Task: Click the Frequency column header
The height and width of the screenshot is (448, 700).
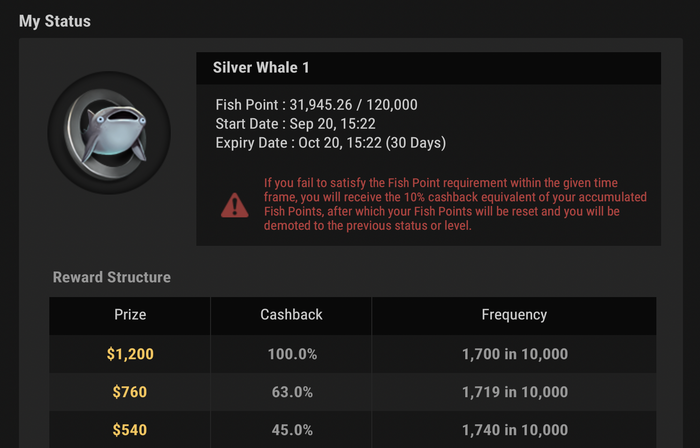Action: pos(514,315)
